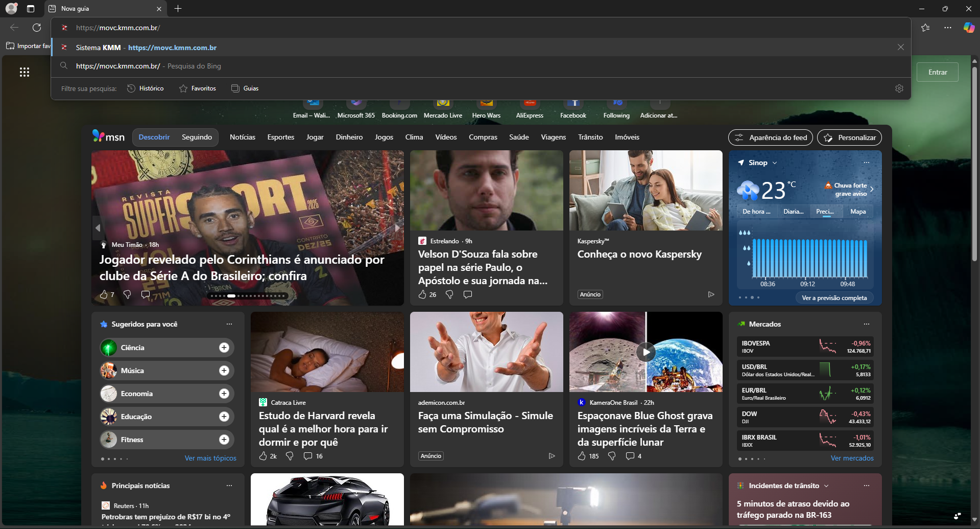Screen dimensions: 980x529
Task: Click the Copilot icon in the toolbar
Action: click(x=968, y=28)
